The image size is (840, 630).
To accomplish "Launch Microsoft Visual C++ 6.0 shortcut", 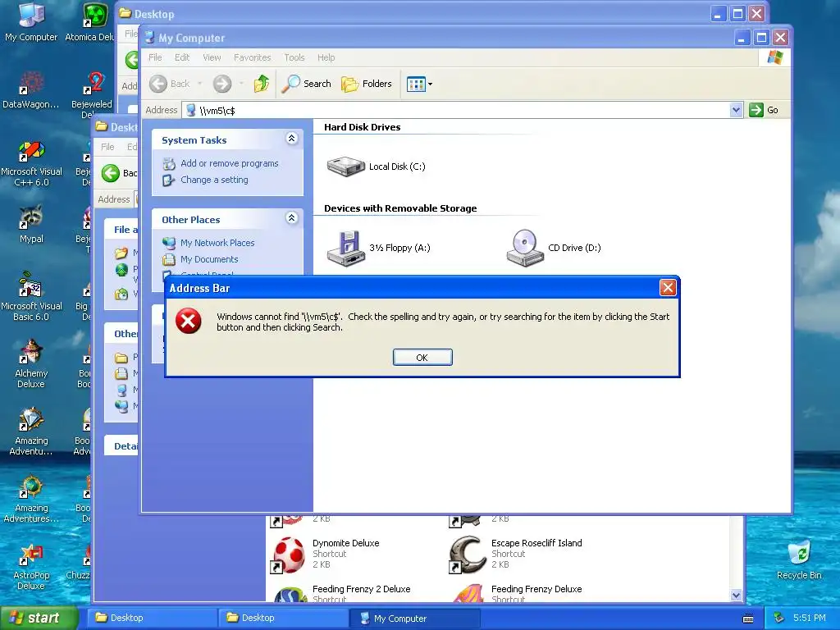I will [x=31, y=163].
